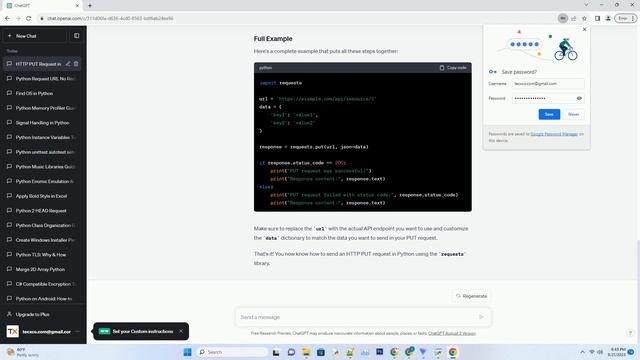This screenshot has height=360, width=640.
Task: Open the Windows Start menu
Action: coord(187,352)
